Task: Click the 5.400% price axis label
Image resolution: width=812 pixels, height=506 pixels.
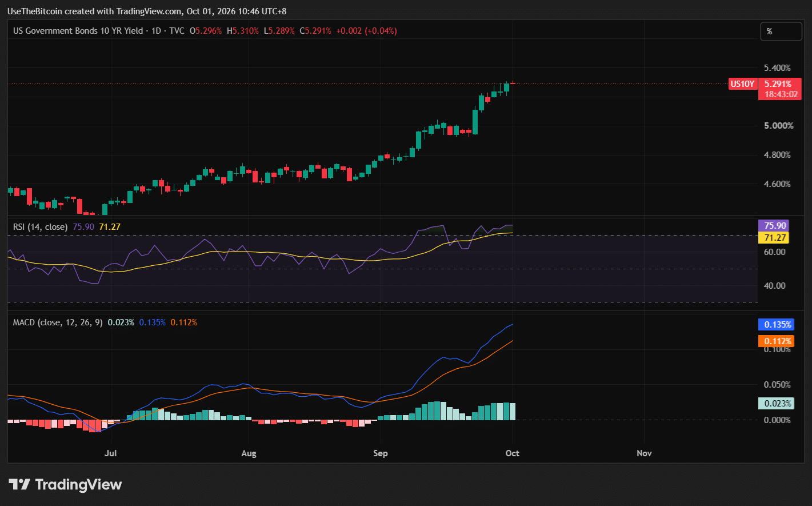Action: [777, 68]
